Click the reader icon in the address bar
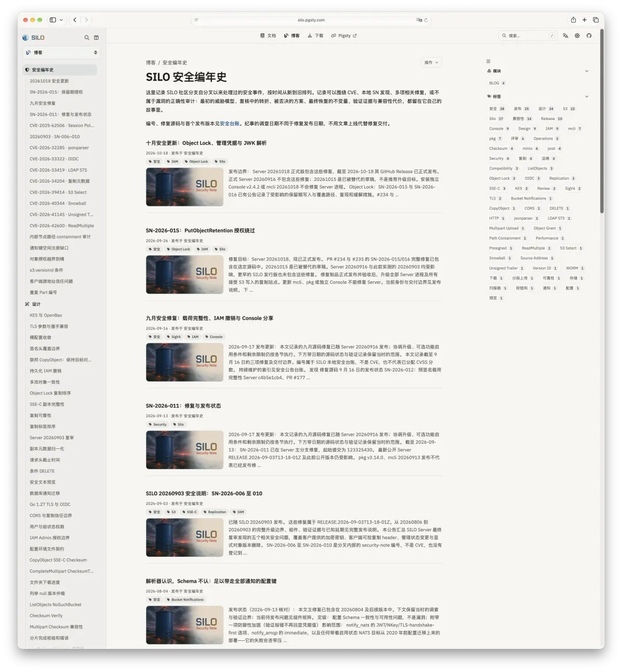Viewport: 622px width, 672px height. [x=196, y=20]
